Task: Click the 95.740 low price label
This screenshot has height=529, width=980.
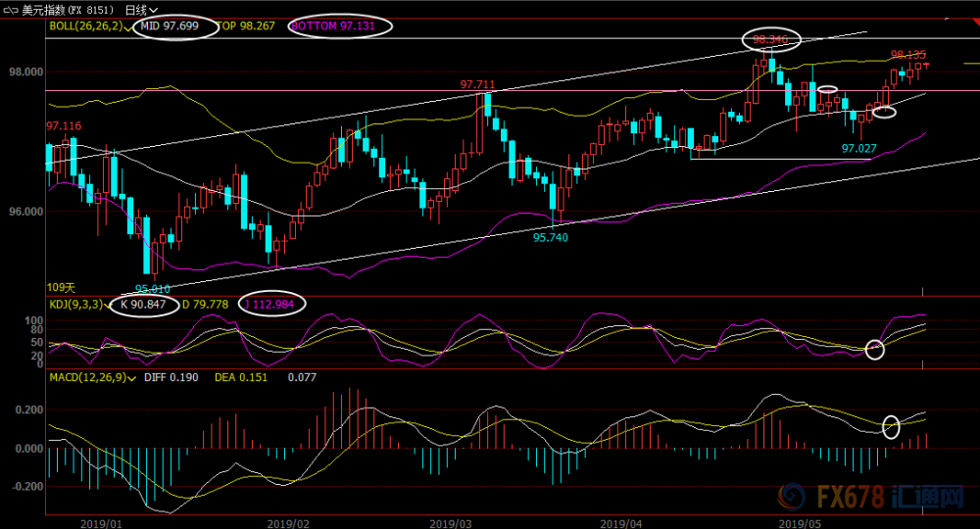Action: click(x=551, y=238)
